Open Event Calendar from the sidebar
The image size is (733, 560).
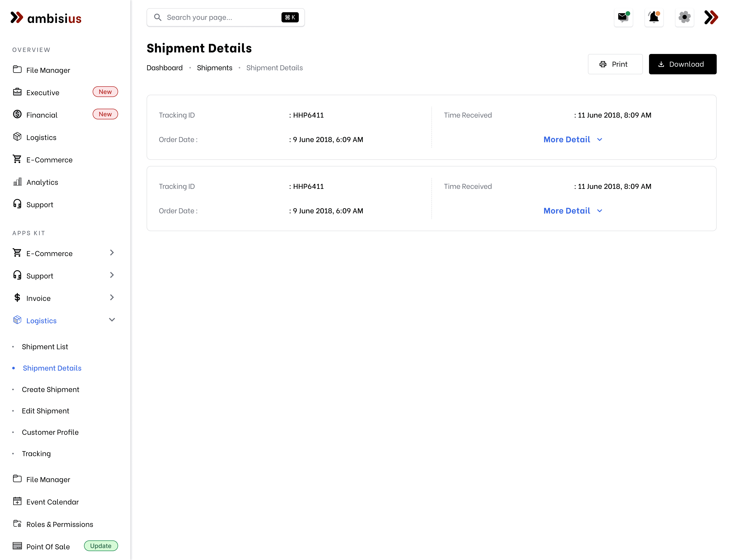point(52,502)
